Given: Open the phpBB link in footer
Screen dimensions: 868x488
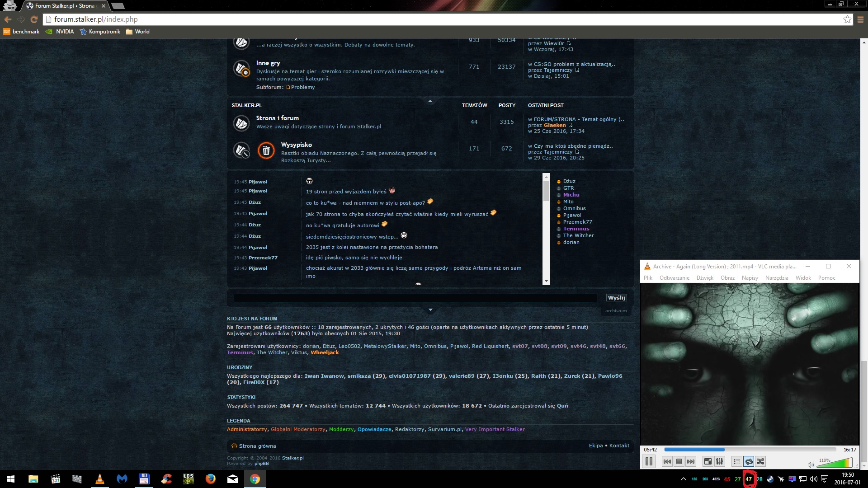Looking at the screenshot, I should (261, 464).
